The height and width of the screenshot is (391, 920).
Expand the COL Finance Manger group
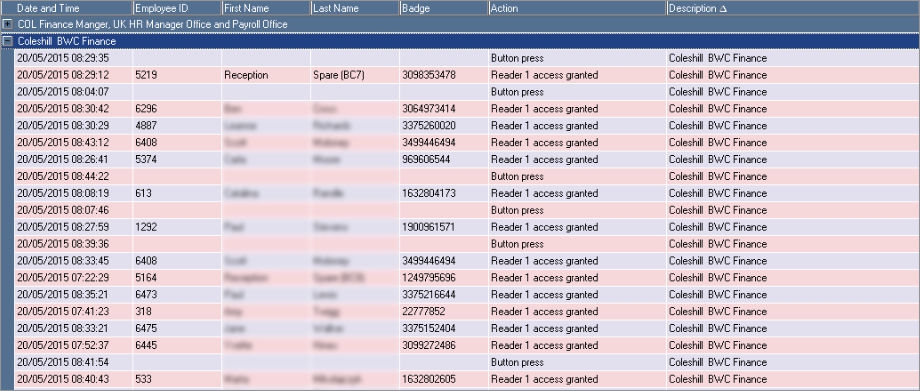point(8,25)
